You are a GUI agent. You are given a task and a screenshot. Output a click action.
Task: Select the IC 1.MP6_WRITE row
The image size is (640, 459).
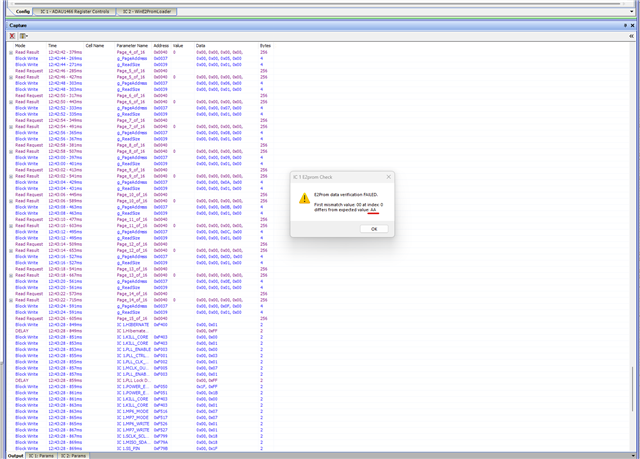139,424
